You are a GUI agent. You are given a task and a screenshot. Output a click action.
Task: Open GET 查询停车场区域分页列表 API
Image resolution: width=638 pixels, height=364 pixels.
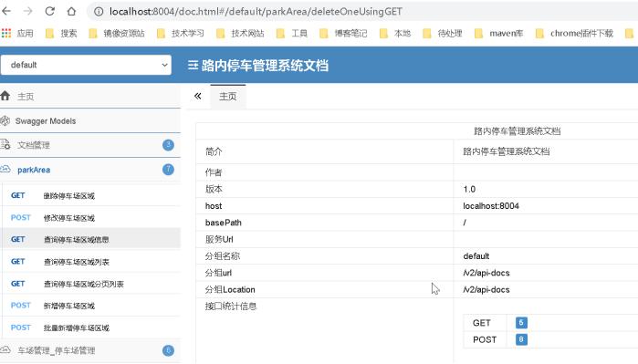pos(91,284)
